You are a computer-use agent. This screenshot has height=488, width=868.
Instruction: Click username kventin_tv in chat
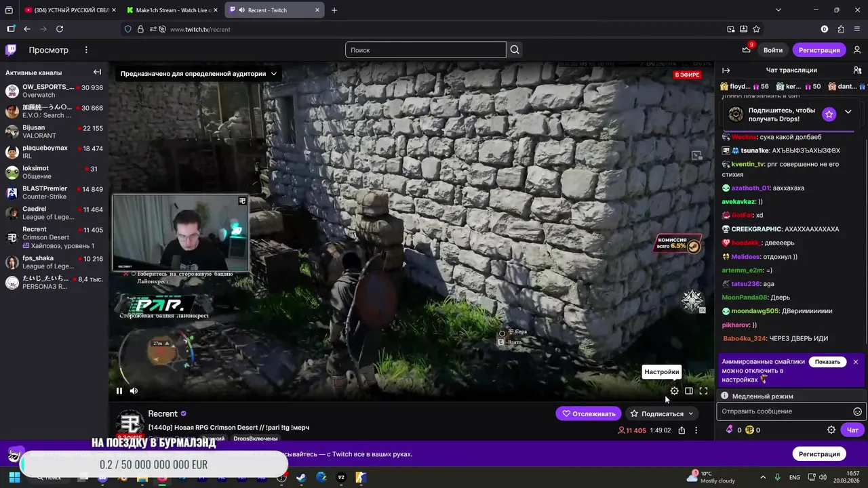point(747,164)
